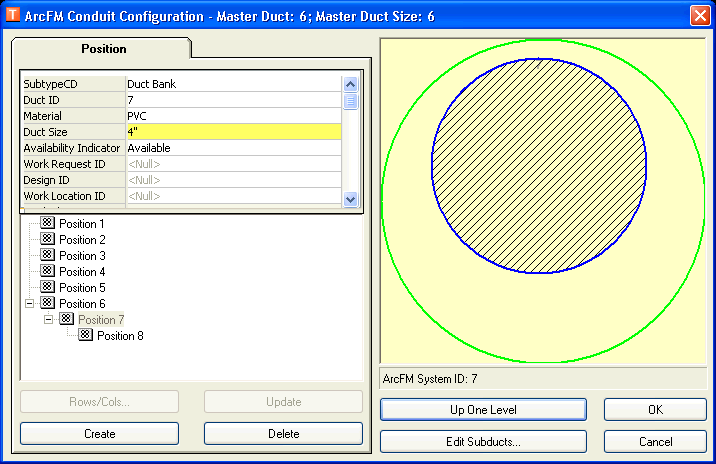Select Position 2 in the tree
This screenshot has width=716, height=464.
coord(82,240)
